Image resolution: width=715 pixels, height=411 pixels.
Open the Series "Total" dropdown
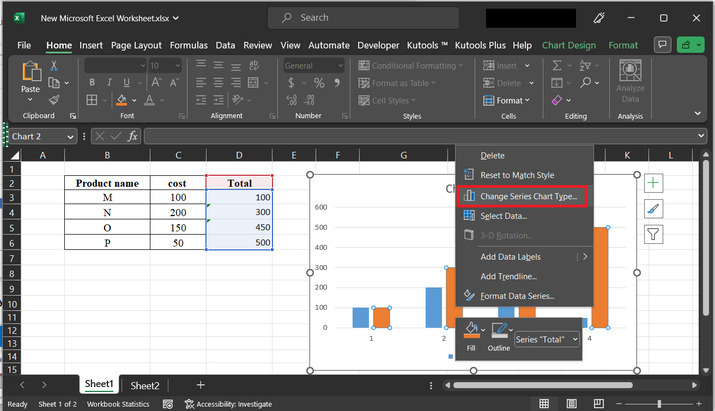546,340
